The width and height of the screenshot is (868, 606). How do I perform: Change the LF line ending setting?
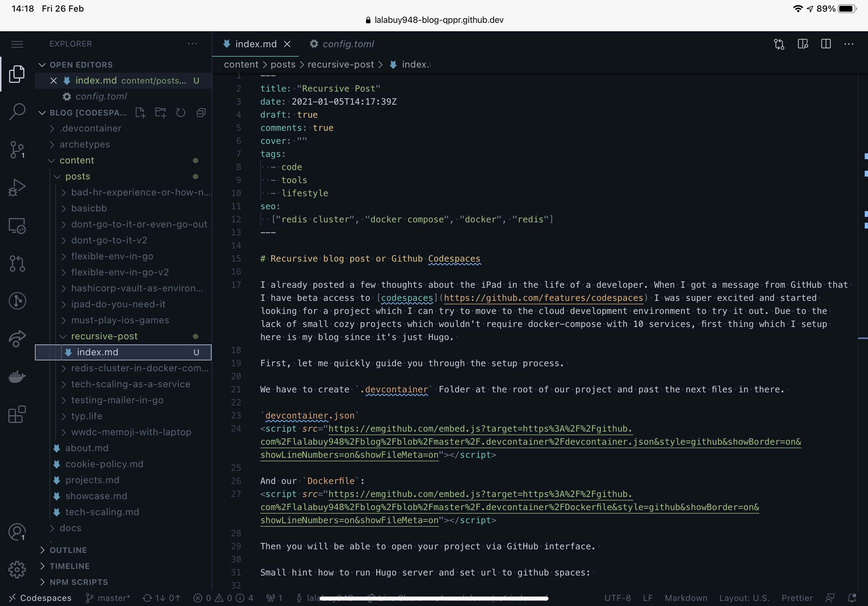[x=648, y=598]
